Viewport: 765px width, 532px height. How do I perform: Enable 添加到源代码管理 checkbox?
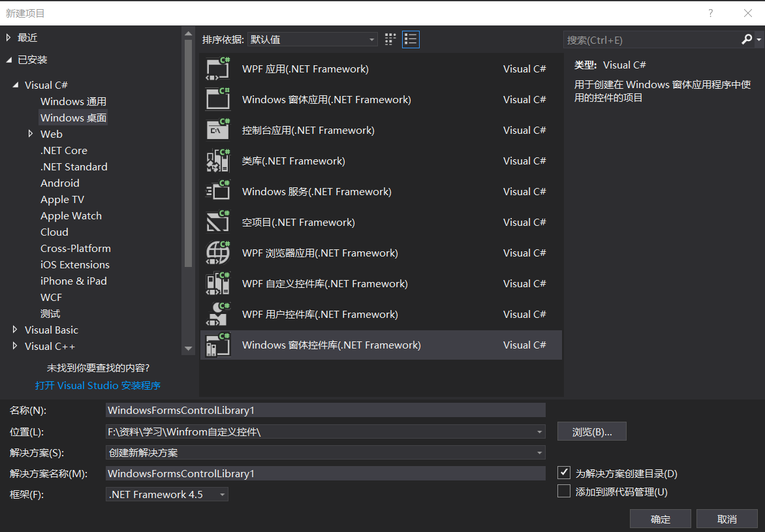point(563,491)
